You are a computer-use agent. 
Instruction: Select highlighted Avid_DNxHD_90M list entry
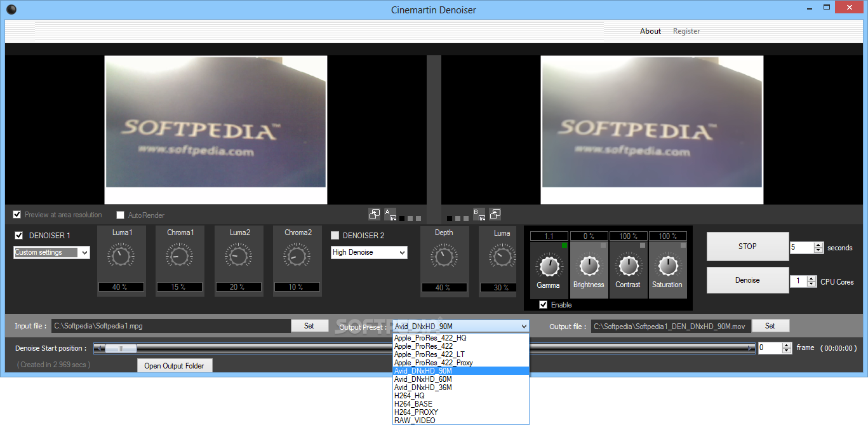[x=460, y=371]
